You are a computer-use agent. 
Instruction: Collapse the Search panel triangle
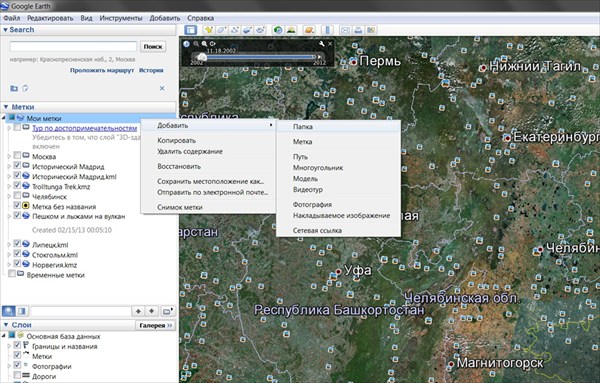click(5, 29)
